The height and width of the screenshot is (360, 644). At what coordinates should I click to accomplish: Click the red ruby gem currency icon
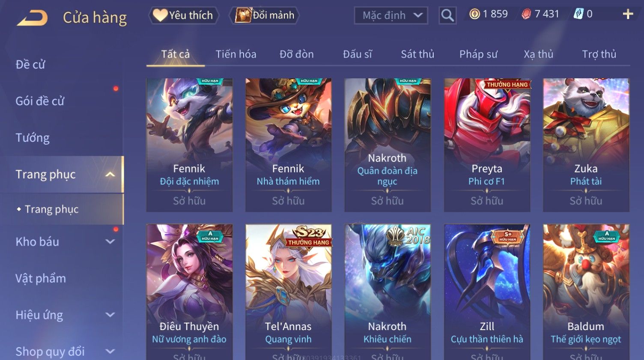[526, 14]
